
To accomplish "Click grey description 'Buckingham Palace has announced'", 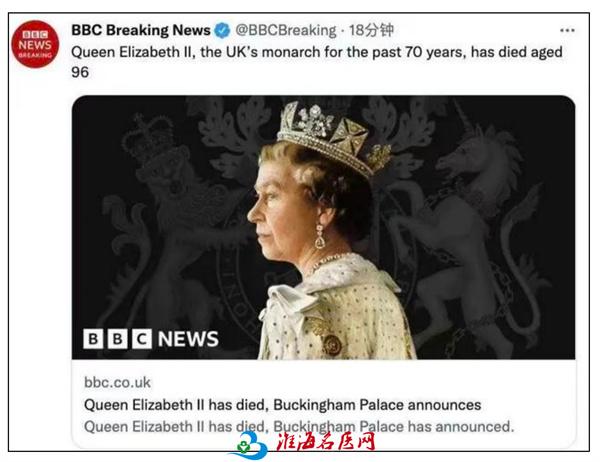I will tap(394, 426).
